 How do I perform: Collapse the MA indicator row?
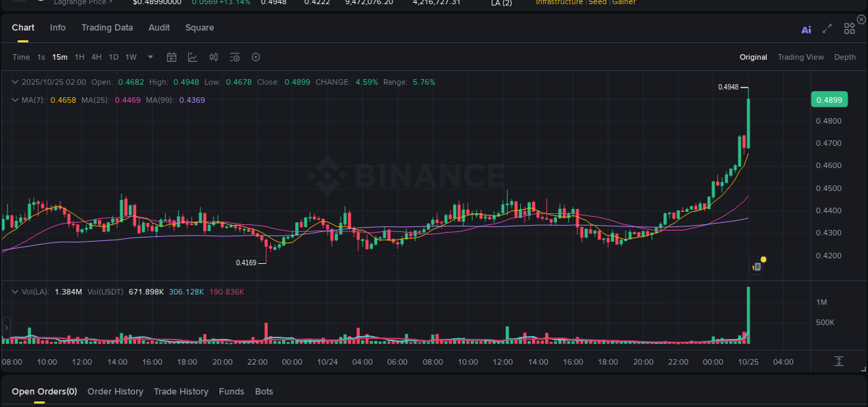[14, 99]
